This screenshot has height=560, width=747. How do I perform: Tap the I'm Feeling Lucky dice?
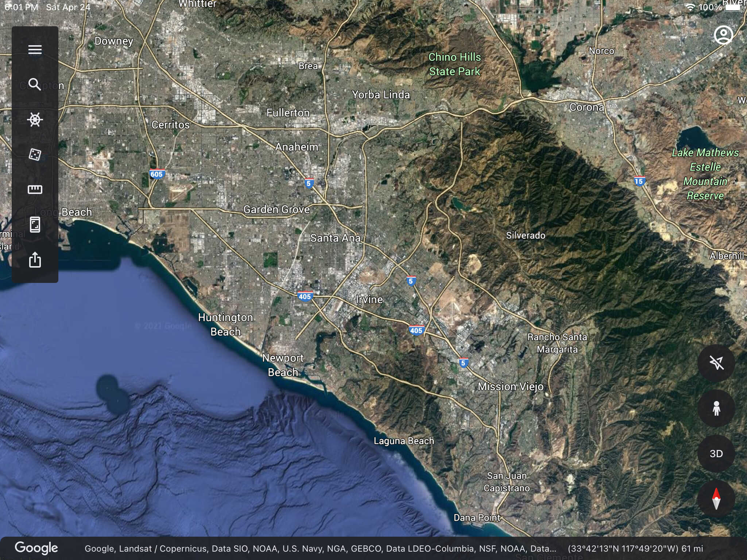click(35, 154)
